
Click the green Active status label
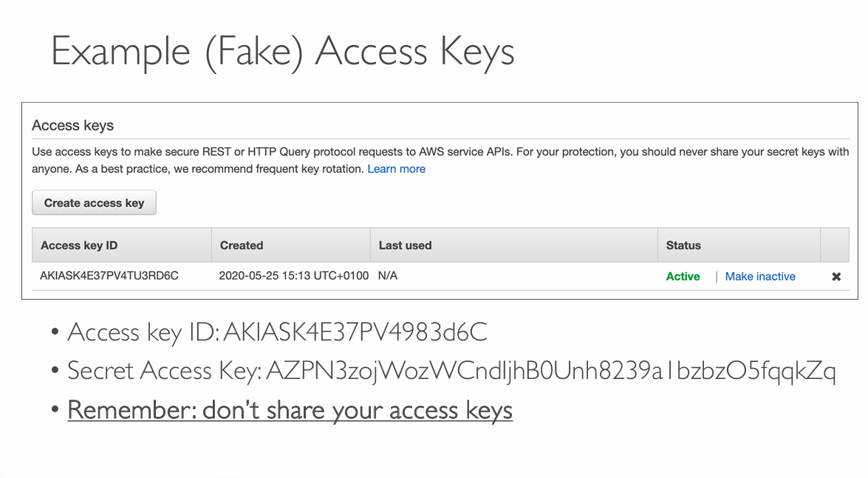click(683, 276)
